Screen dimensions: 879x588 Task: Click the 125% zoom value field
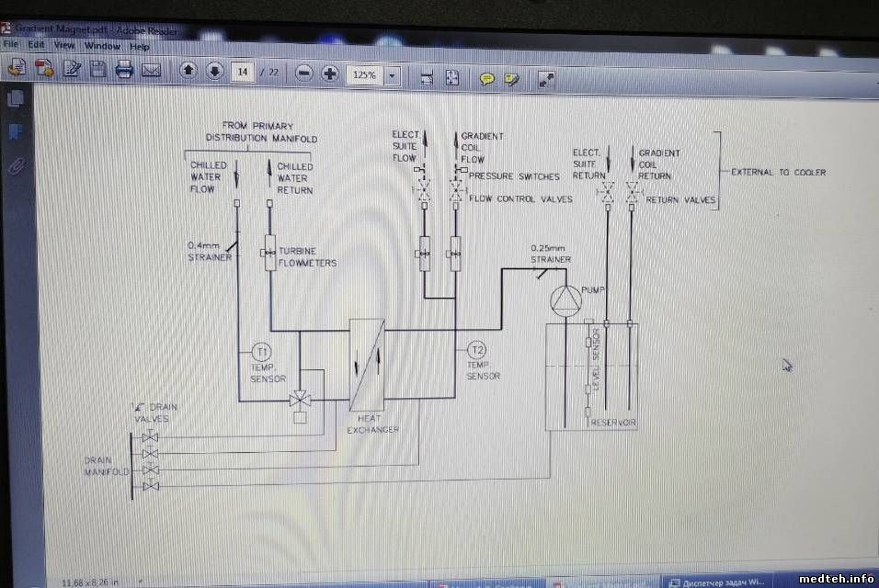pos(364,75)
